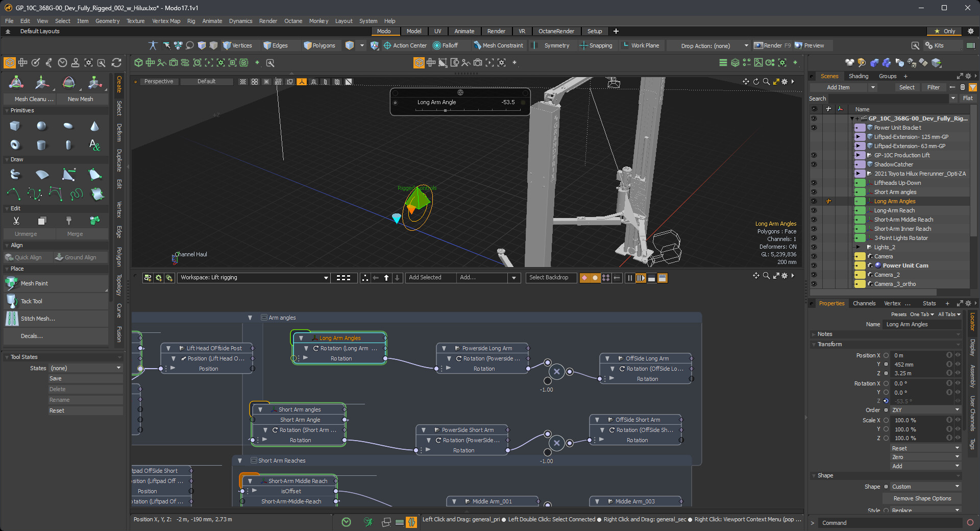Select the Text primitive tool
Viewport: 980px width, 531px height.
point(94,145)
